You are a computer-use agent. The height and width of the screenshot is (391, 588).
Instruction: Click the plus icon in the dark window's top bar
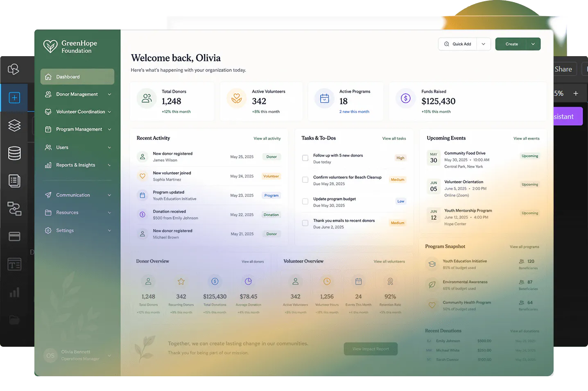[x=576, y=93]
